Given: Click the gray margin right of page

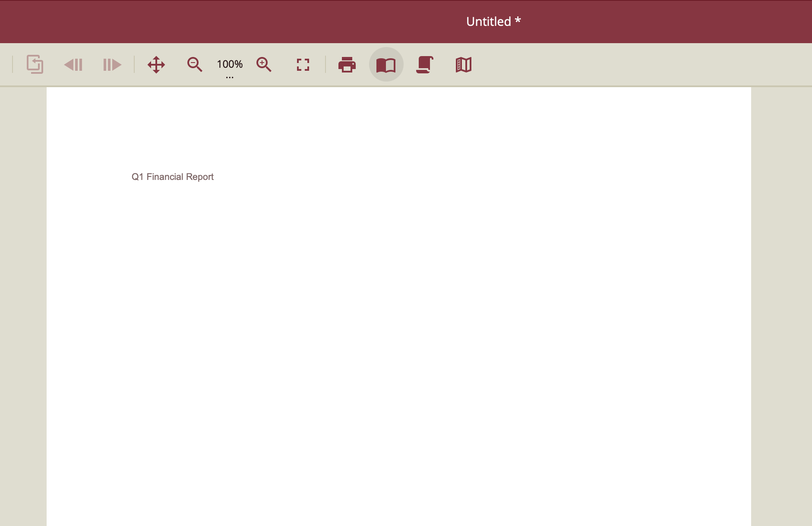Looking at the screenshot, I should click(x=781, y=302).
